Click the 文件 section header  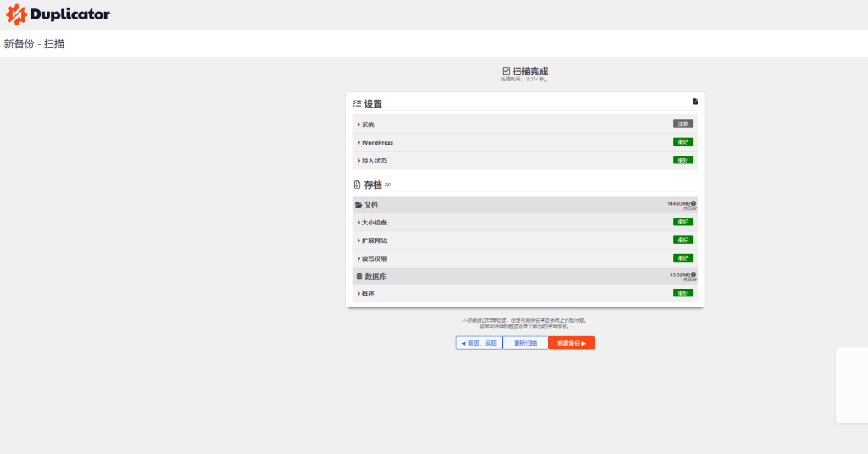click(525, 205)
